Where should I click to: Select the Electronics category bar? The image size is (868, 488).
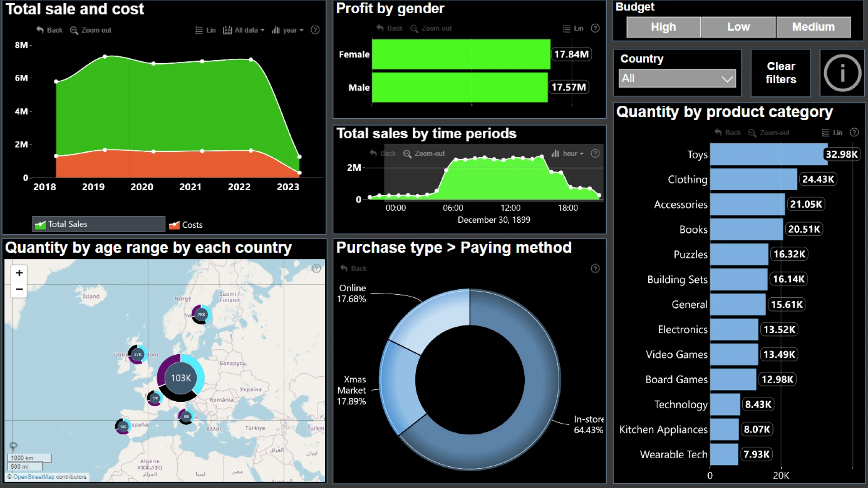[x=734, y=329]
